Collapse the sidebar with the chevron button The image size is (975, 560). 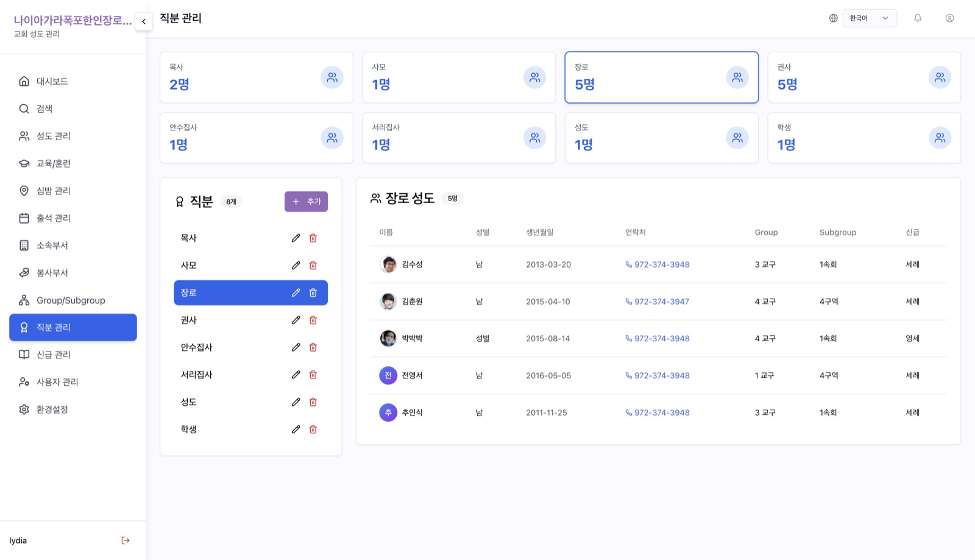click(x=144, y=21)
